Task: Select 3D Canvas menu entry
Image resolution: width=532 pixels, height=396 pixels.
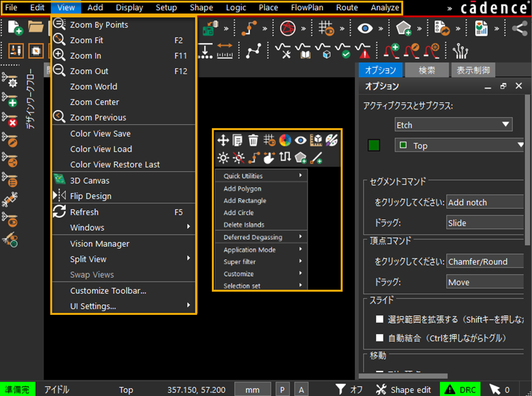Action: pyautogui.click(x=124, y=181)
